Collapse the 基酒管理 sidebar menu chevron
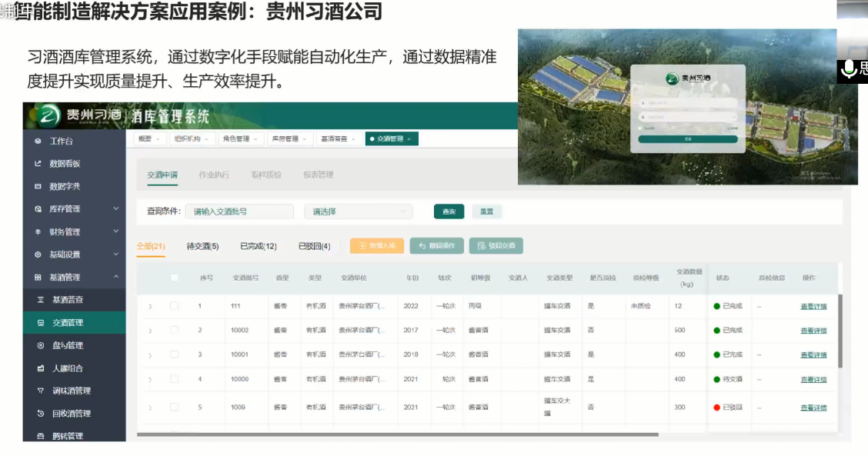The width and height of the screenshot is (868, 456). [115, 277]
